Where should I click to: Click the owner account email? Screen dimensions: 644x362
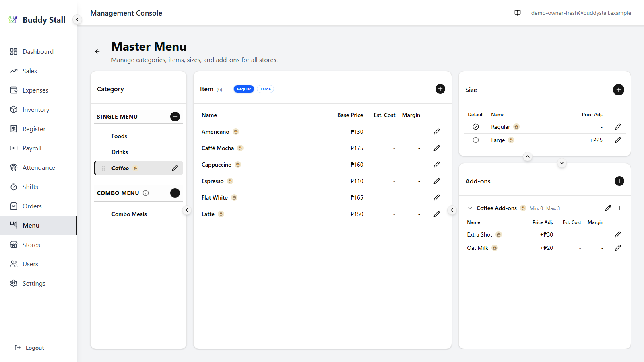[x=581, y=13]
